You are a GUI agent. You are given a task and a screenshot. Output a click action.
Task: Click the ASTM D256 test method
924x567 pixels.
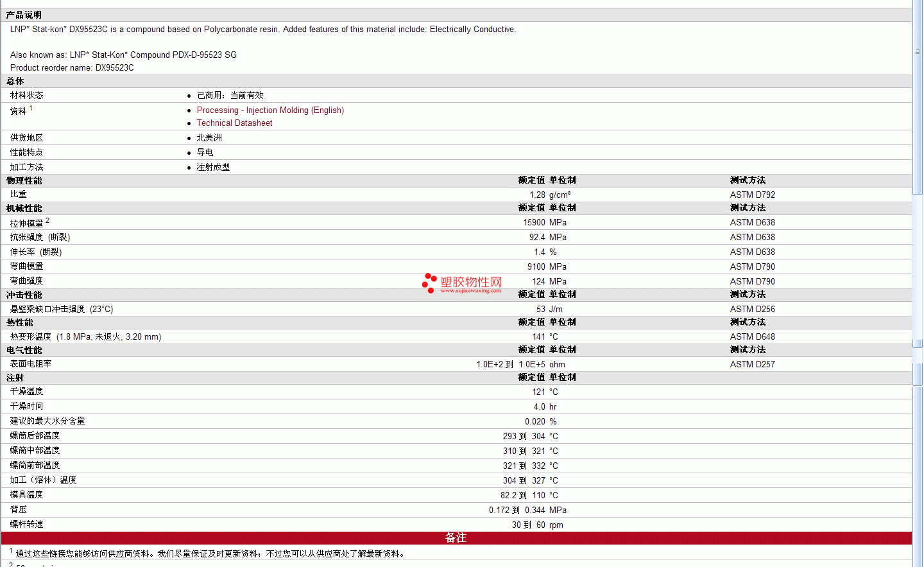click(752, 310)
